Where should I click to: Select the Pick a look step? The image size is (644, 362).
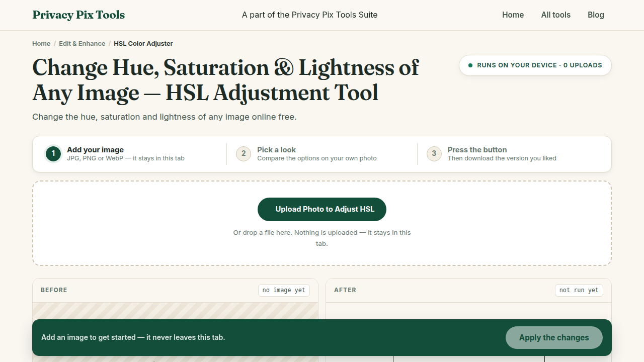click(x=322, y=154)
